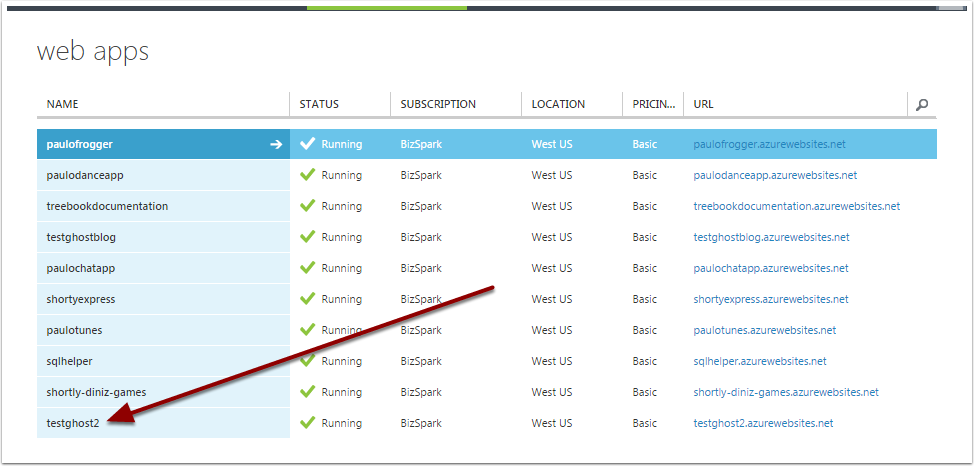Open paulofrogger.azurewebsites.net link

[770, 144]
